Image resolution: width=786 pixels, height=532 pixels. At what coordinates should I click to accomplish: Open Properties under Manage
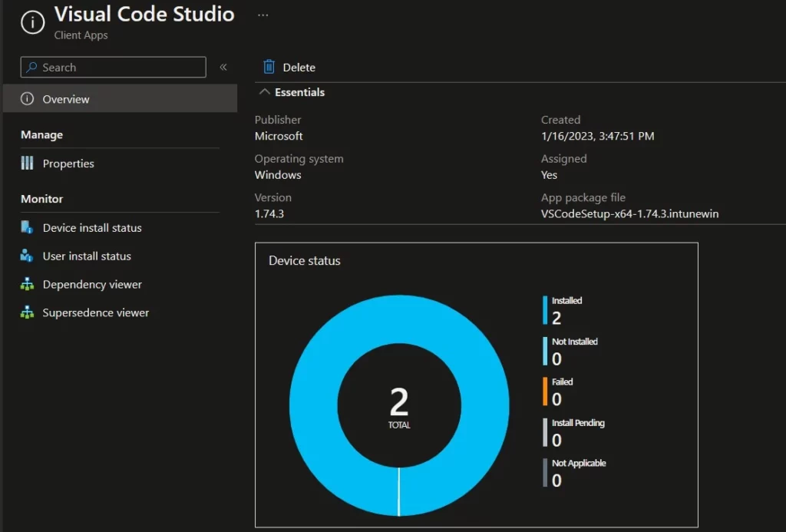click(68, 164)
